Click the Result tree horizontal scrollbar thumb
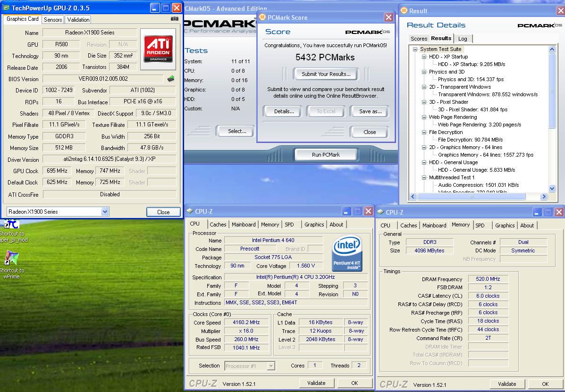Viewport: 565px width, 392px height. pyautogui.click(x=472, y=197)
